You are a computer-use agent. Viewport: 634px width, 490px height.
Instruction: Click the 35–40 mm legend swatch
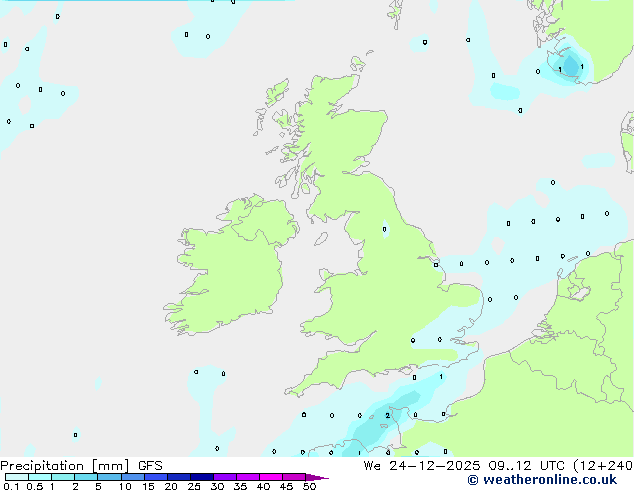pyautogui.click(x=248, y=477)
